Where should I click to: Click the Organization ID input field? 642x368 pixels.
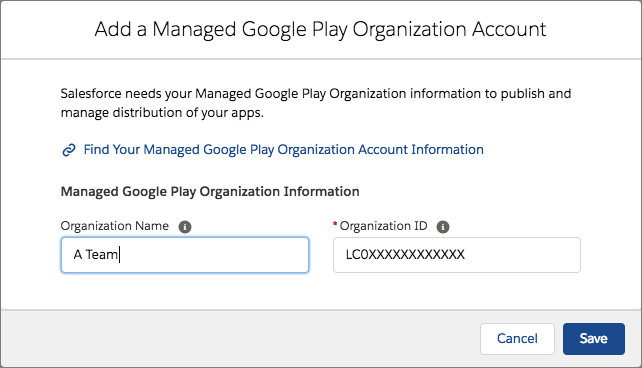point(457,255)
